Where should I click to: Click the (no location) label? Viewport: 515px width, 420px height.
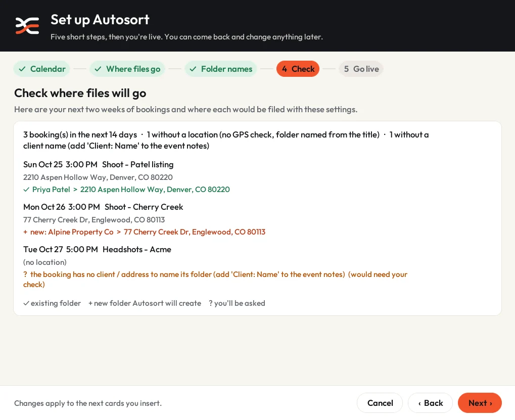(x=45, y=262)
